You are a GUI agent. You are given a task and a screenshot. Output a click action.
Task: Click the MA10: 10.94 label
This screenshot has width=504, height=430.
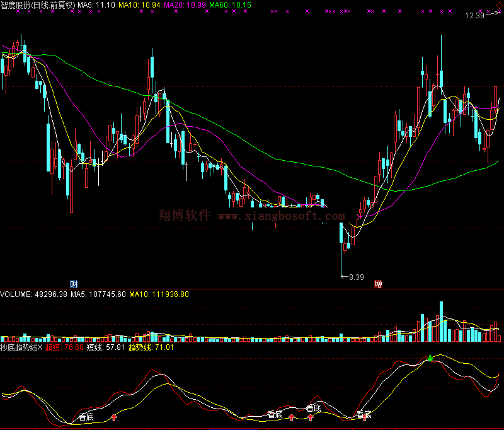coord(139,5)
